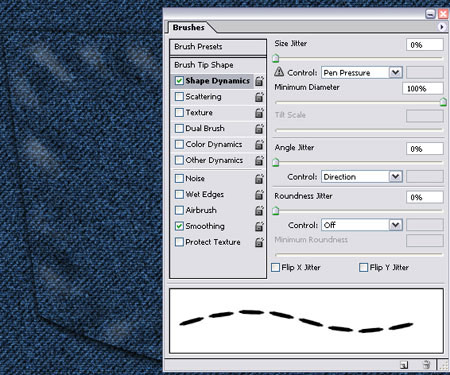Viewport: 450px width, 375px height.
Task: Select the Other Dynamics label
Action: (214, 160)
